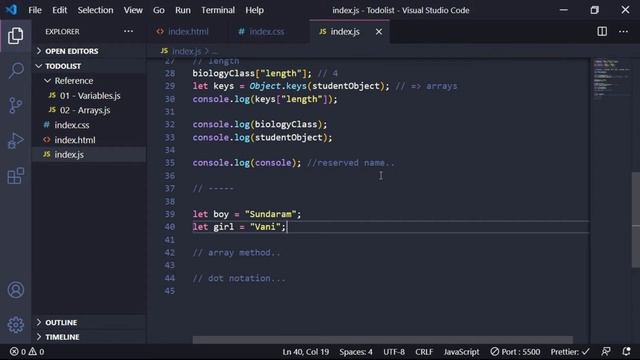
Task: Change line endings via CRLF
Action: coord(424,351)
